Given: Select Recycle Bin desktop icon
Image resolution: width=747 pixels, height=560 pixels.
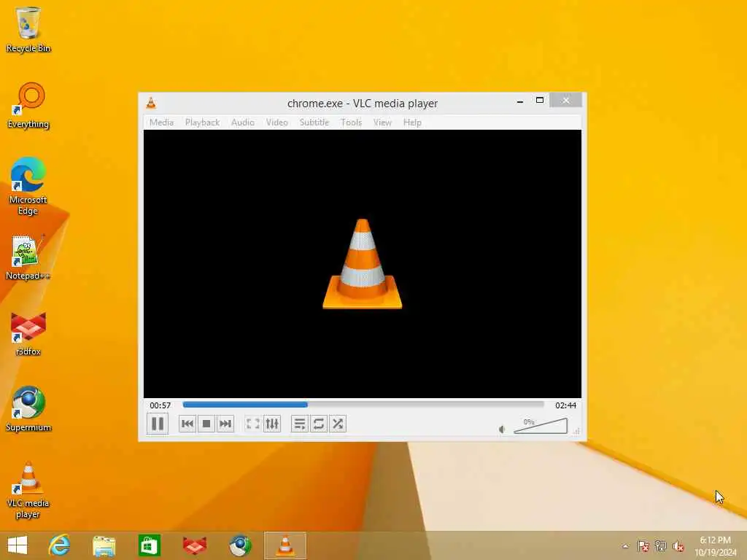Looking at the screenshot, I should click(28, 29).
